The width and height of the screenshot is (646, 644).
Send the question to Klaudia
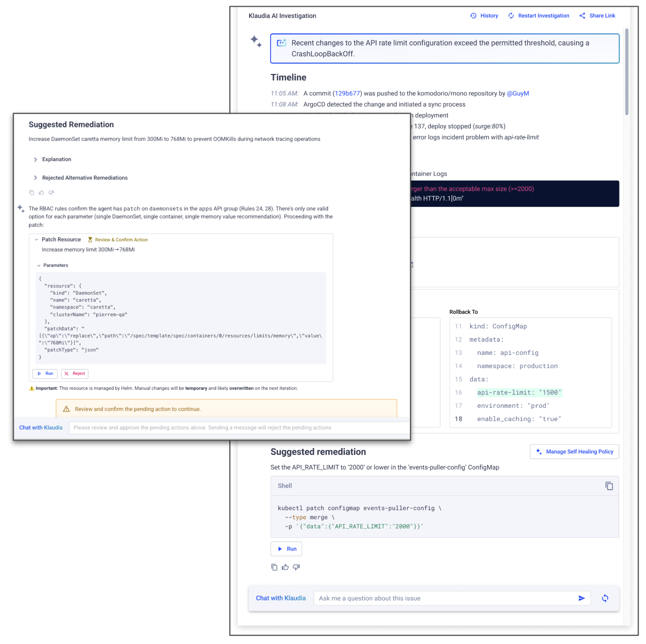click(582, 598)
